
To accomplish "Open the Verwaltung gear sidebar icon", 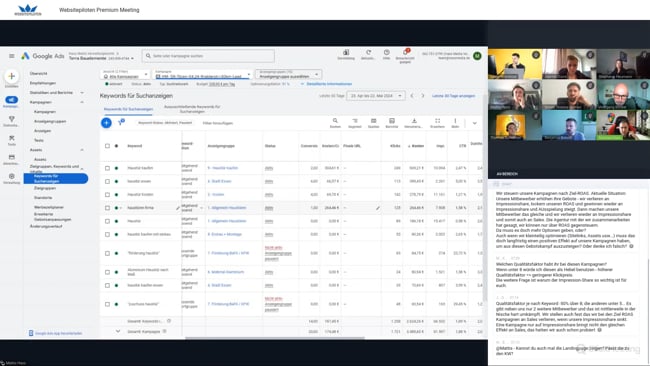I will pyautogui.click(x=12, y=176).
